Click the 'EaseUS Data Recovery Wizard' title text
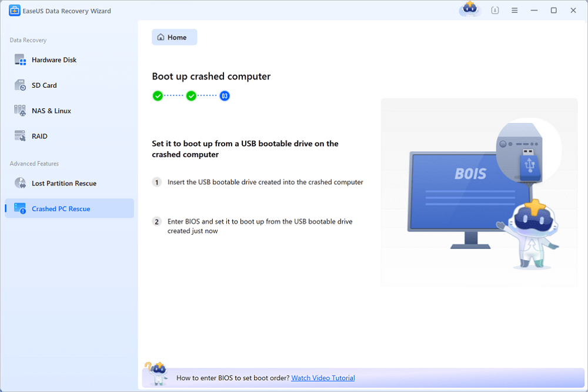 [67, 11]
